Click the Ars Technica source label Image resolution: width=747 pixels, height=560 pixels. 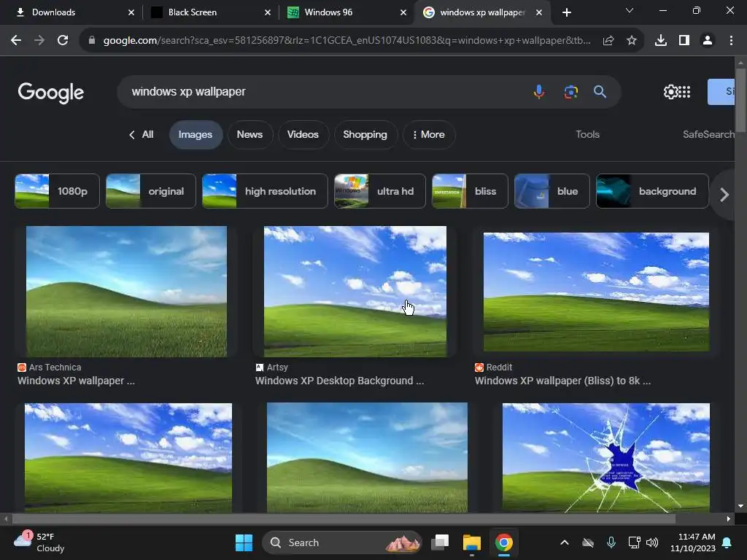(x=50, y=367)
